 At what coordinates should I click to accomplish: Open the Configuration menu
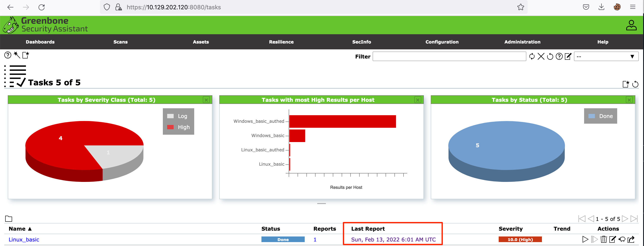coord(442,42)
